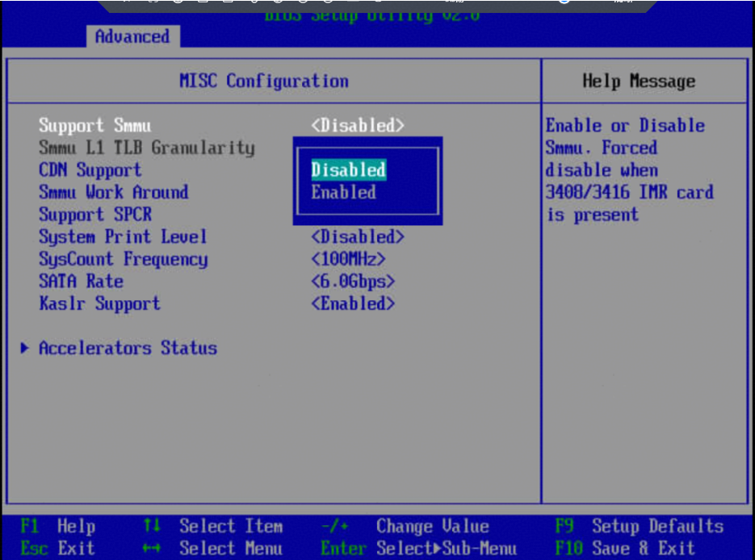Open SysCount Frequency 100MHz value
This screenshot has width=755, height=560.
[x=347, y=260]
